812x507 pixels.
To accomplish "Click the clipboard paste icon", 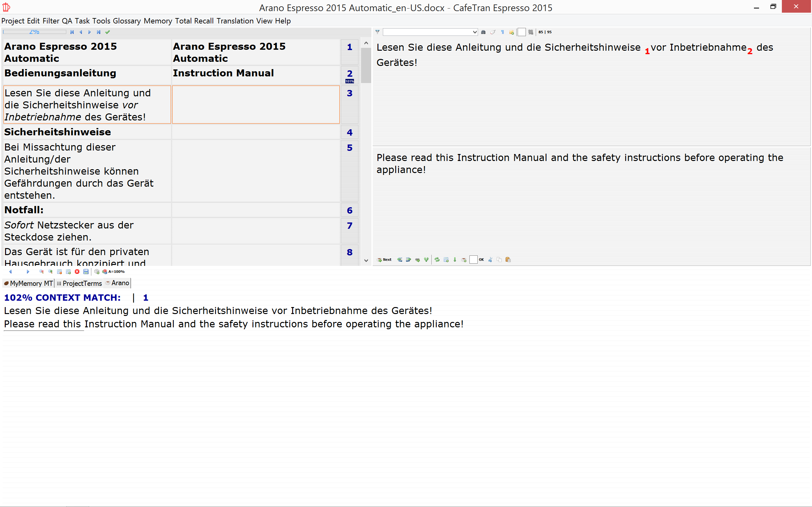I will (x=508, y=260).
